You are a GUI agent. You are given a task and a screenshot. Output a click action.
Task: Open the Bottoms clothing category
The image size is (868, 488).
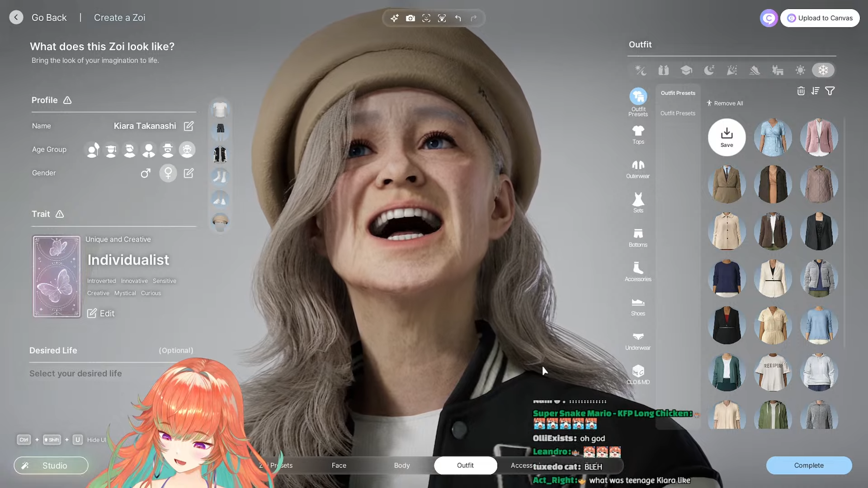click(638, 238)
